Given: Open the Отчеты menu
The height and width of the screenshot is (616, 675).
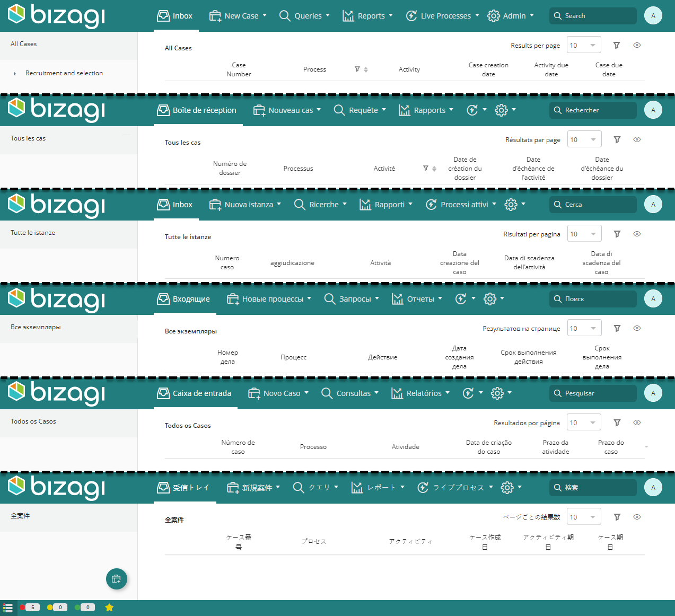Looking at the screenshot, I should (x=417, y=299).
